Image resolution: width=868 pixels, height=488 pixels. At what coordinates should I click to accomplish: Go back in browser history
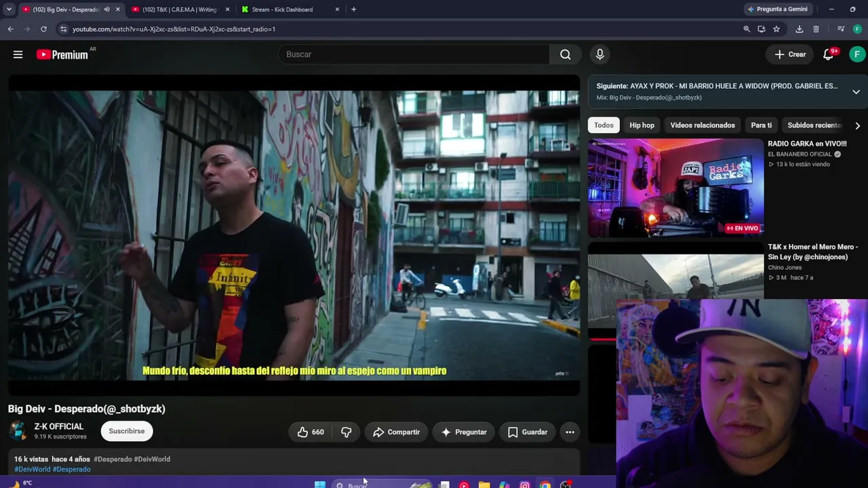point(11,29)
